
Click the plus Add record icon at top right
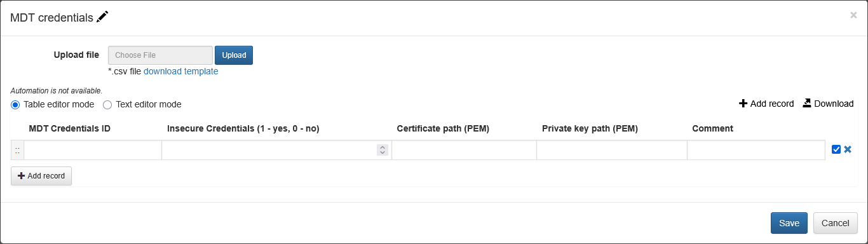pos(743,104)
